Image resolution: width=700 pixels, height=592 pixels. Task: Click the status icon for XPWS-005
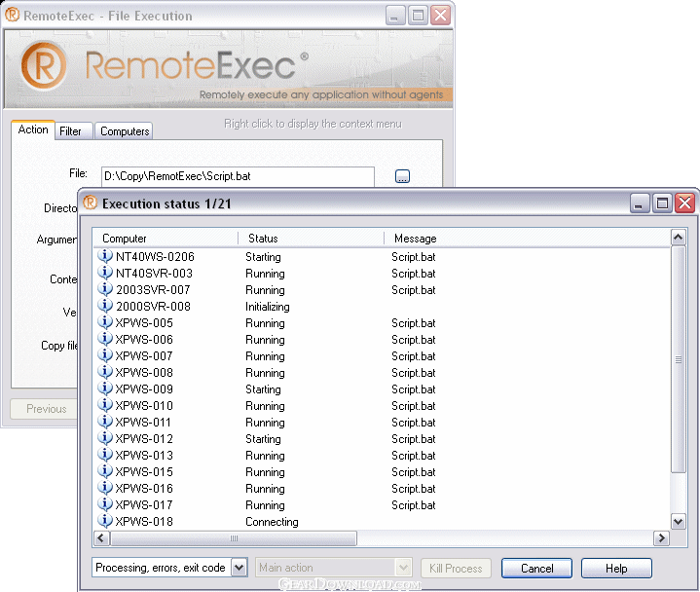[x=106, y=322]
